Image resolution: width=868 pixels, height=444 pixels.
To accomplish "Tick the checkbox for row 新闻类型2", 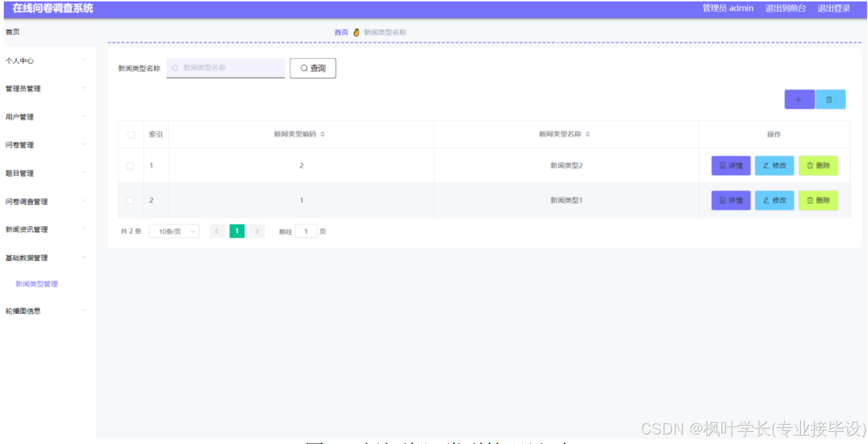I will 130,166.
